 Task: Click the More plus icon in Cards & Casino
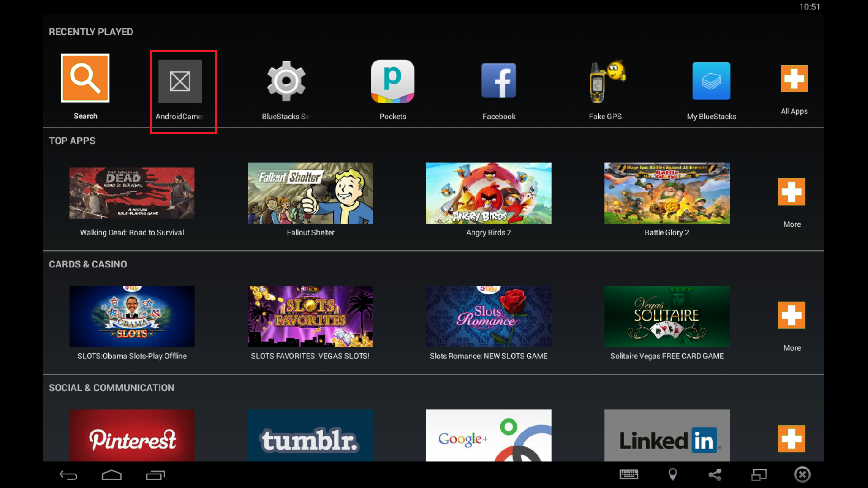tap(792, 315)
